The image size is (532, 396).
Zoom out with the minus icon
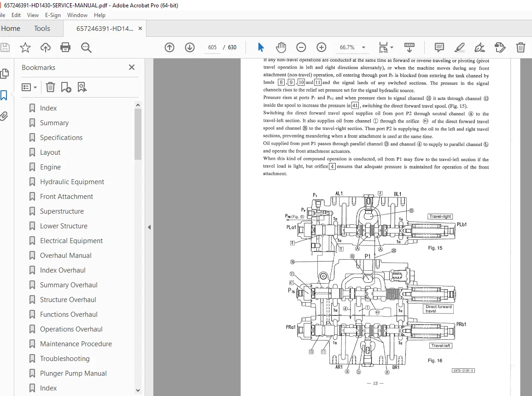(301, 47)
